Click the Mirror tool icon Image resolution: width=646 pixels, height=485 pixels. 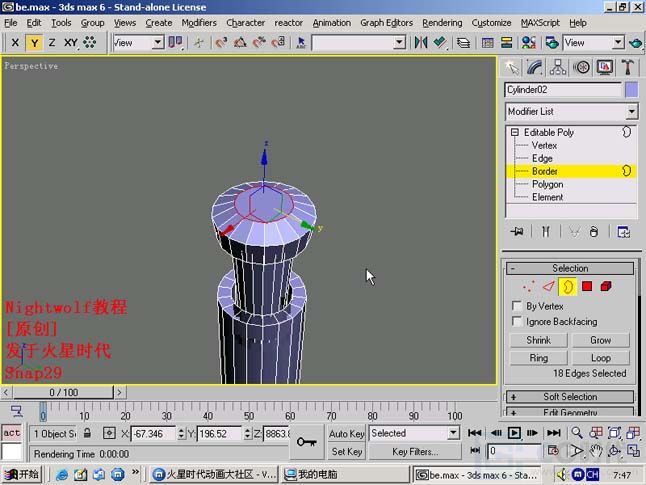tap(421, 42)
